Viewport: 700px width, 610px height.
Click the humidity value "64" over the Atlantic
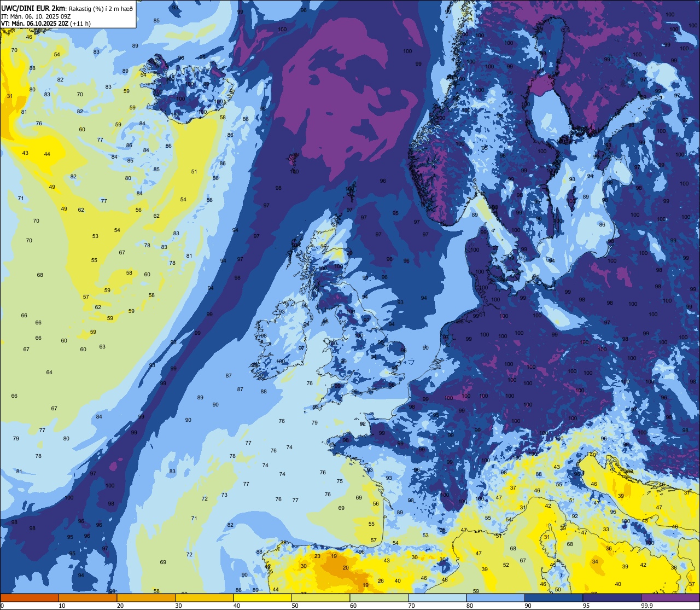[x=49, y=373]
